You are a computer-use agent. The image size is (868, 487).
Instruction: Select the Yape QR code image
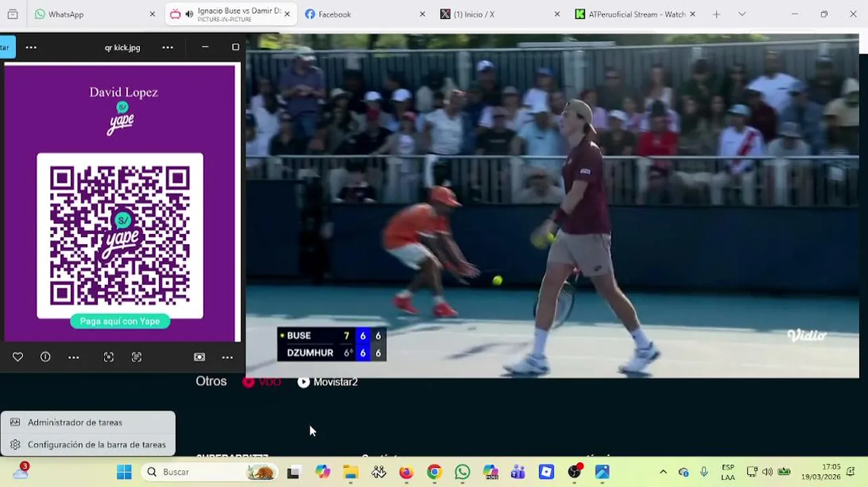click(x=120, y=235)
